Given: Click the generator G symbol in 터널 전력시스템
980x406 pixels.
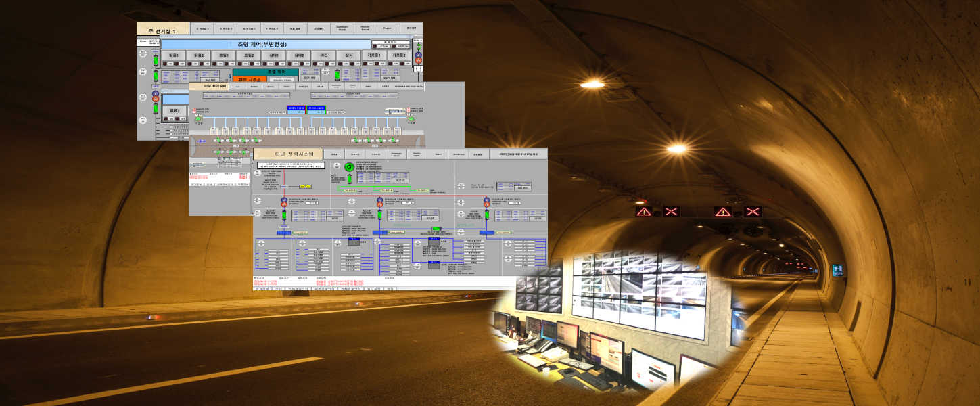Looking at the screenshot, I should click(x=349, y=166).
